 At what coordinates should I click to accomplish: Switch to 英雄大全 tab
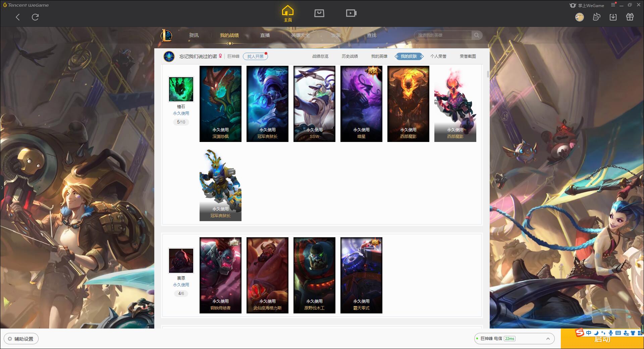pos(301,35)
